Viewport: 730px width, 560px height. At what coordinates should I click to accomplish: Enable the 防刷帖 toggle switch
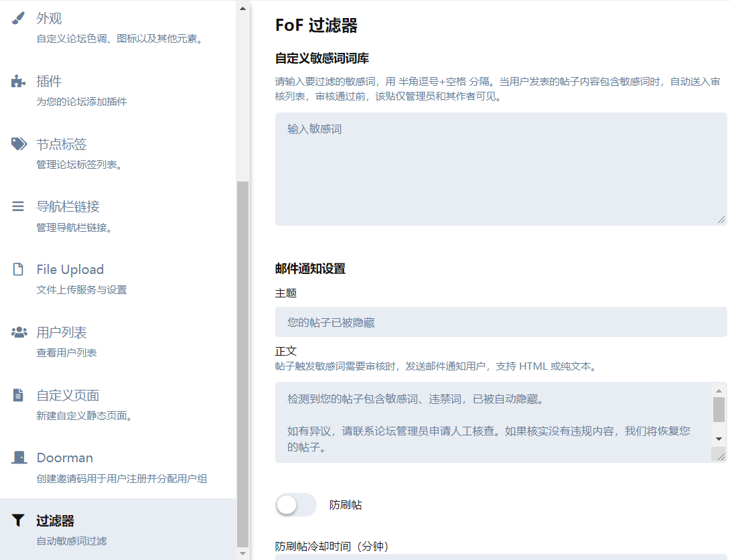tap(295, 505)
